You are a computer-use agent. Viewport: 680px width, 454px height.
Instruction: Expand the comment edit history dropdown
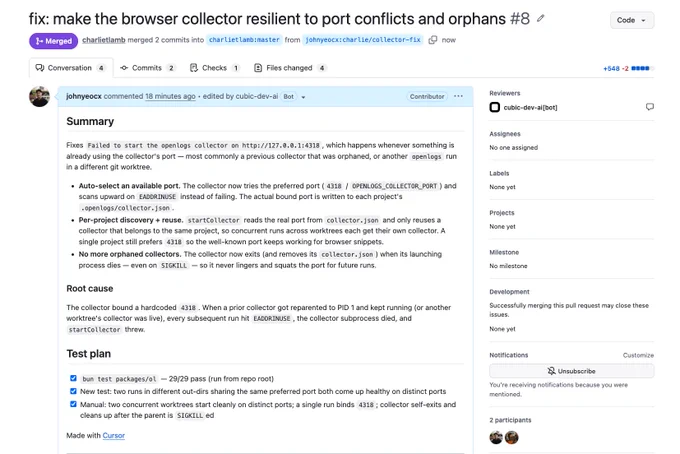303,97
